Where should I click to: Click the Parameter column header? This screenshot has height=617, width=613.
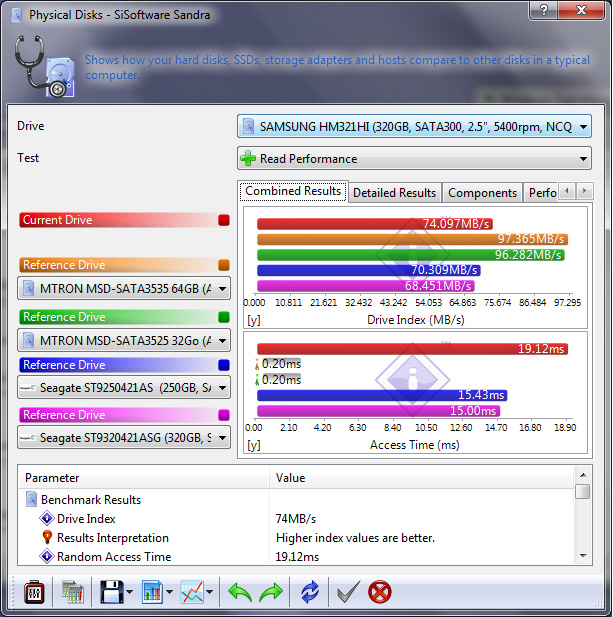pyautogui.click(x=144, y=478)
